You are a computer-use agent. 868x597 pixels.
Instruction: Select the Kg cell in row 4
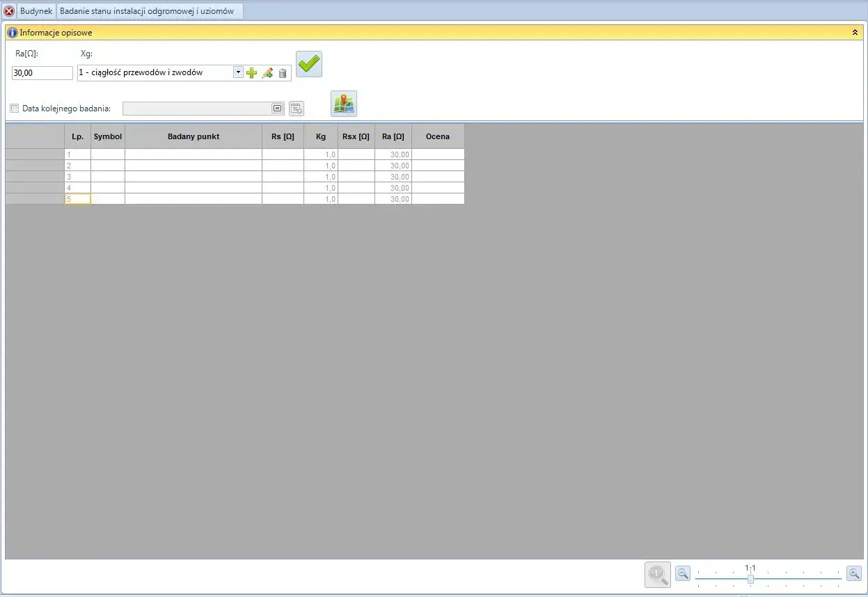[x=321, y=188]
